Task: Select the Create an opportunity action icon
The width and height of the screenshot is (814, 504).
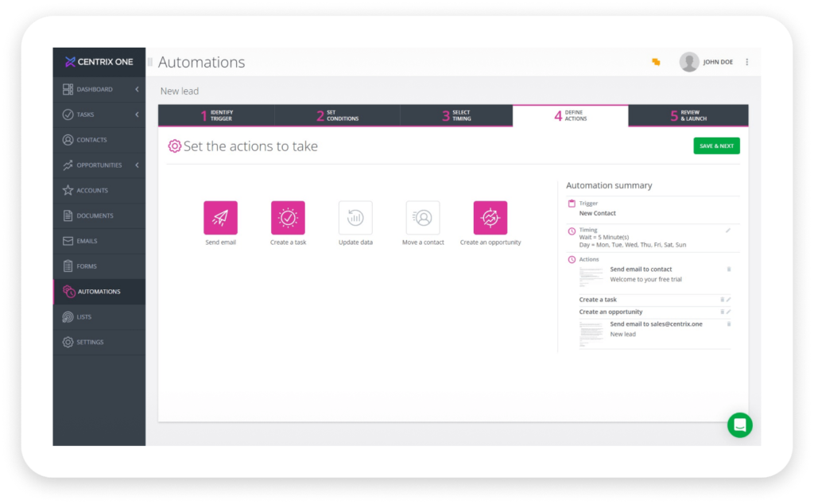Action: [x=490, y=216]
